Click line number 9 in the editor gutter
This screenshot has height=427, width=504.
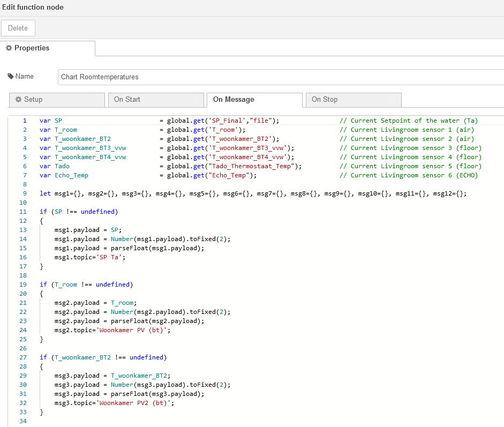point(24,193)
